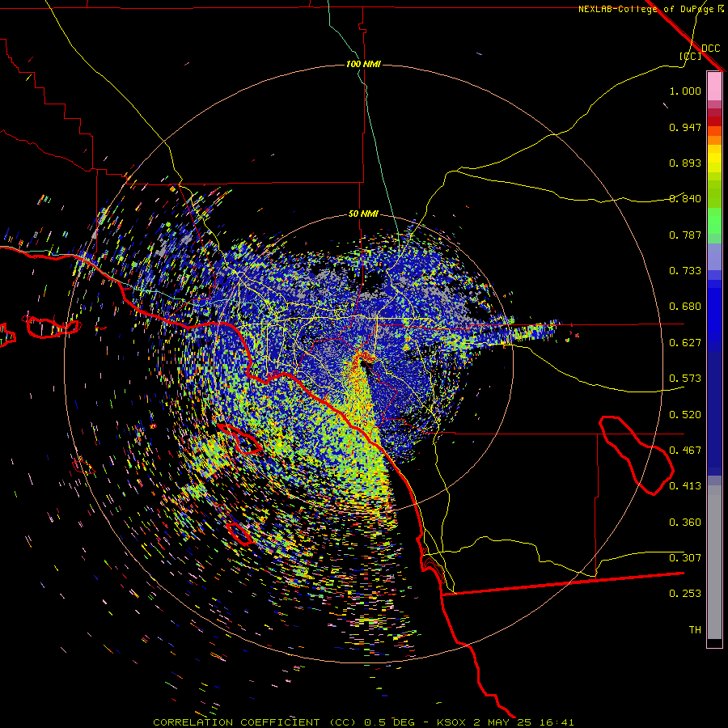Screen dimensions: 728x728
Task: Click the 0.413 scale value
Action: (685, 486)
